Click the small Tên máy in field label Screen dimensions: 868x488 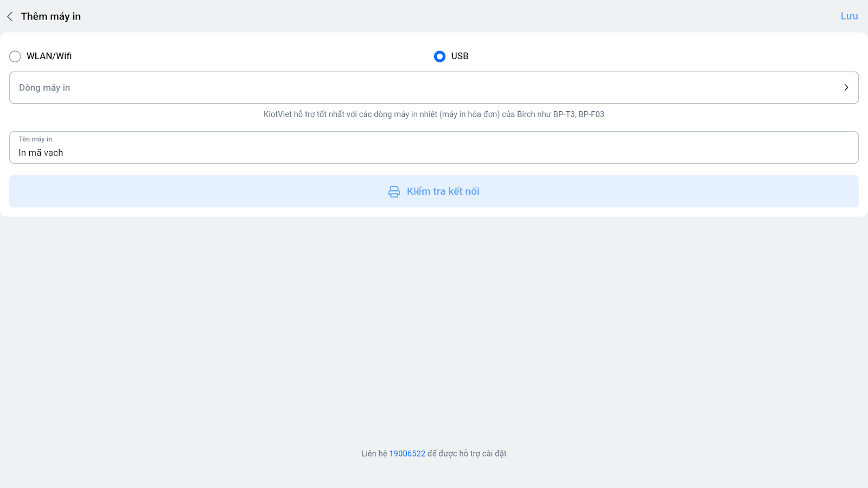tap(35, 139)
